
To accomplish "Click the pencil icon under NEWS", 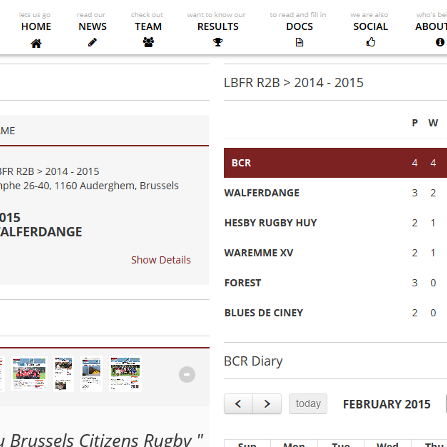I will click(92, 42).
